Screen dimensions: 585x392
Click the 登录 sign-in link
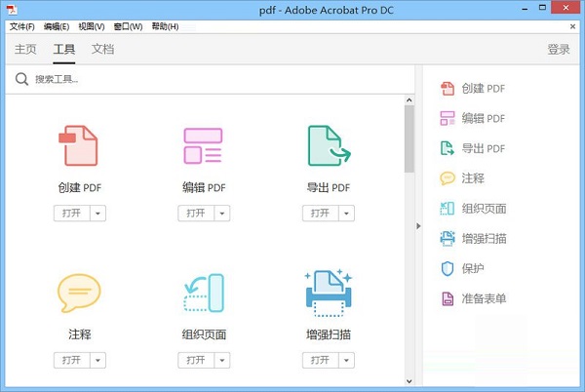point(559,49)
